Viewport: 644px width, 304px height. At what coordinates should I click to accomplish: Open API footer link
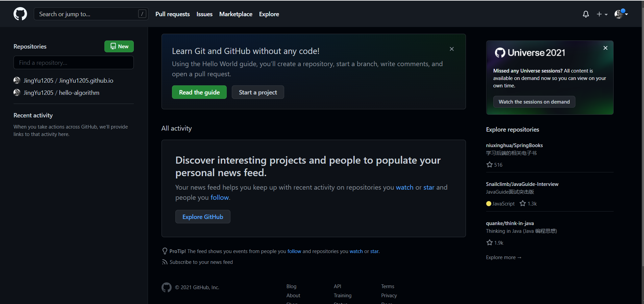[x=338, y=286]
